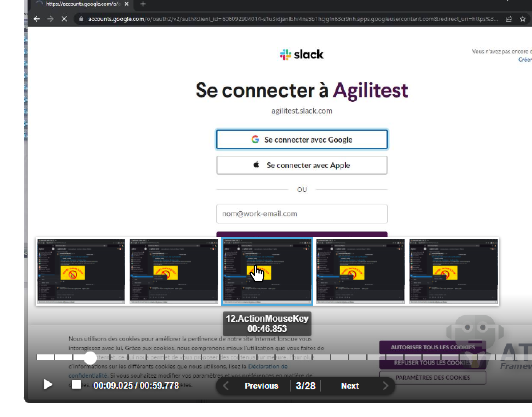Click the browser back arrow

[37, 19]
